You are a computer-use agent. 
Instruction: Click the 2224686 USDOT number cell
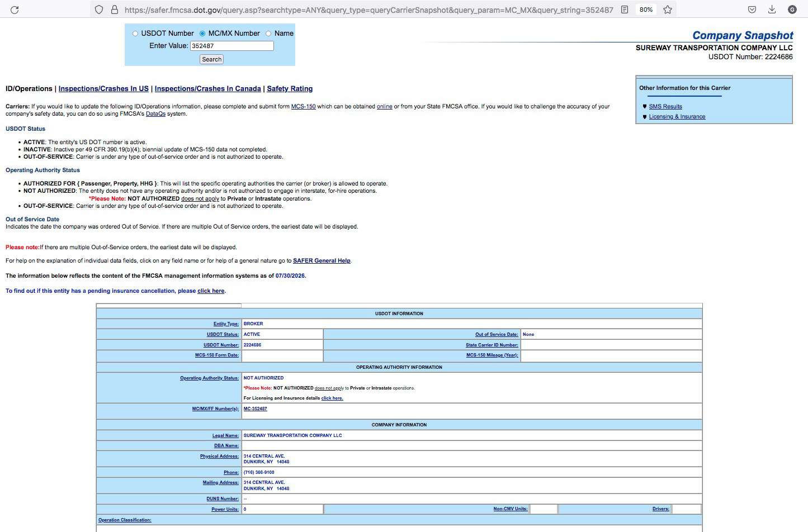[252, 345]
